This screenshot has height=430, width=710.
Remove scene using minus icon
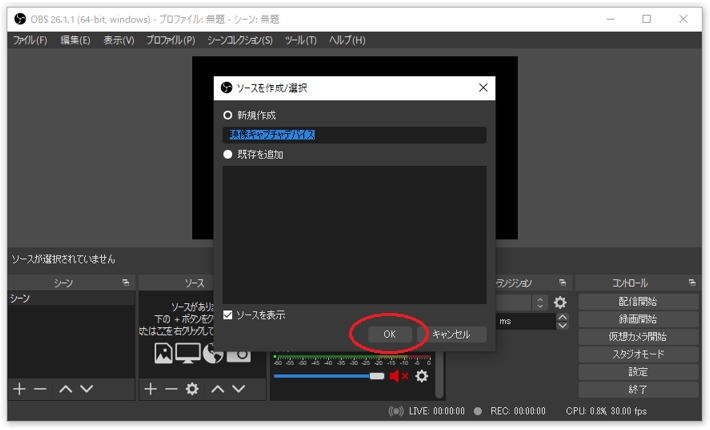(40, 389)
